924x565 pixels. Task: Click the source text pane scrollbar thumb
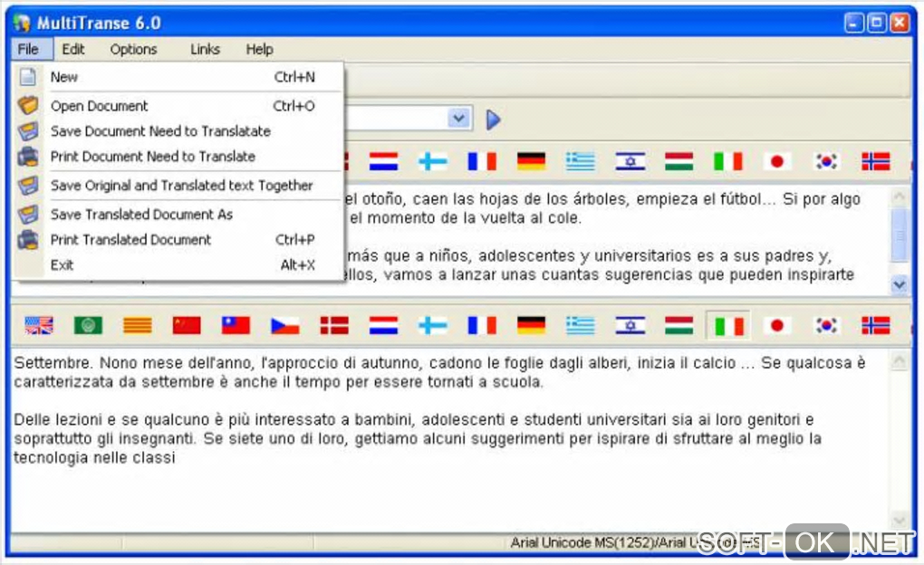[900, 235]
